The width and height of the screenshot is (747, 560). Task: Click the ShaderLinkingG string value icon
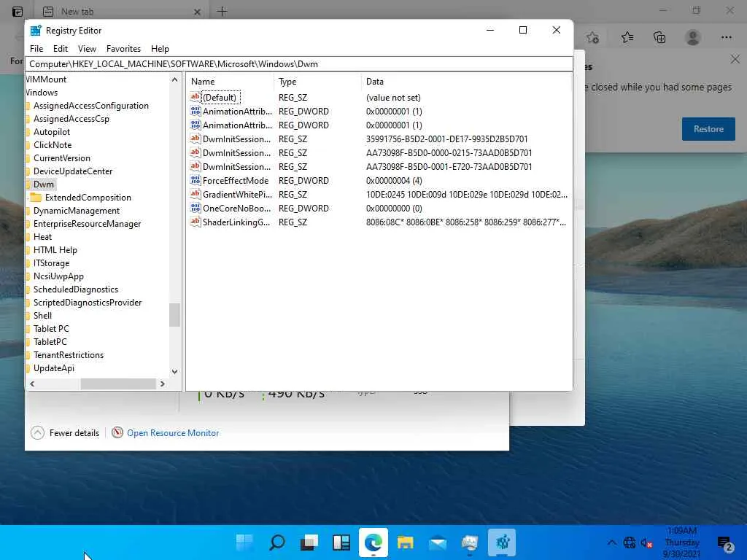195,222
